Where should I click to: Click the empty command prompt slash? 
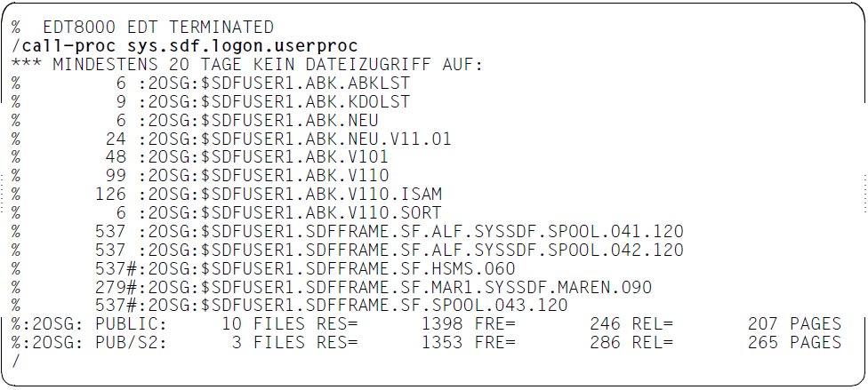tap(15, 362)
